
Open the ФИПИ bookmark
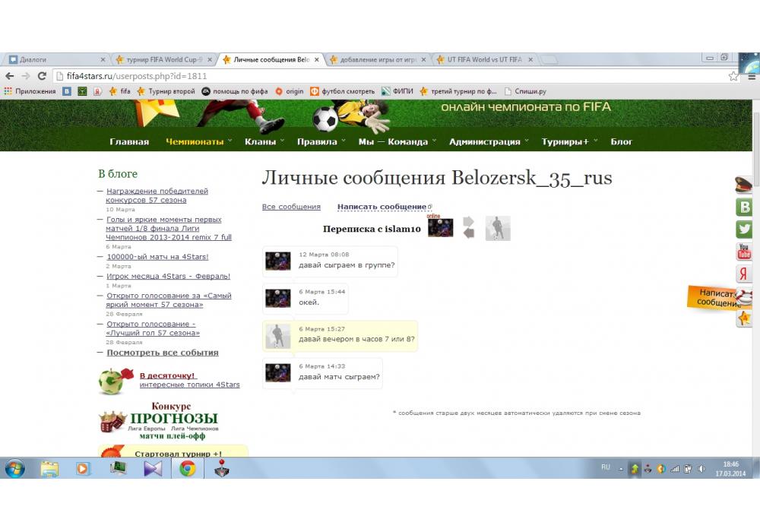coord(397,91)
